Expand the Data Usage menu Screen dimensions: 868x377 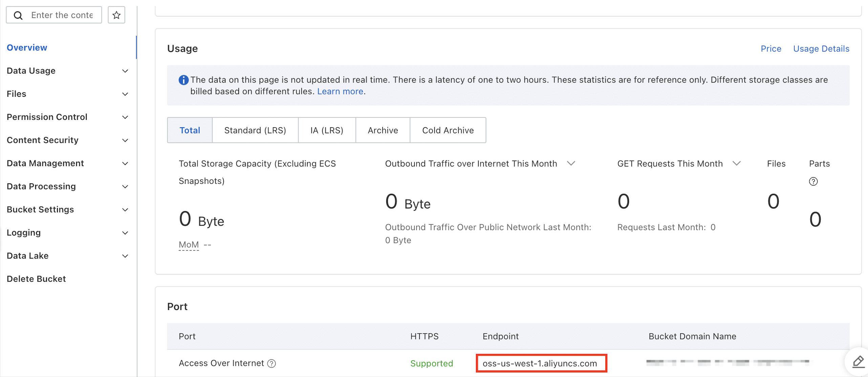click(68, 71)
